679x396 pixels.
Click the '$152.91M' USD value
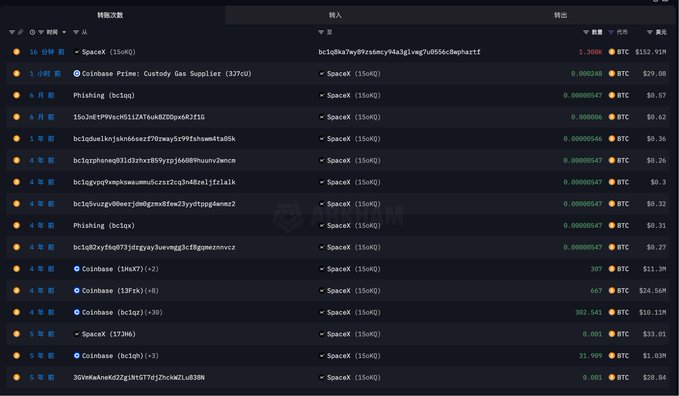651,52
